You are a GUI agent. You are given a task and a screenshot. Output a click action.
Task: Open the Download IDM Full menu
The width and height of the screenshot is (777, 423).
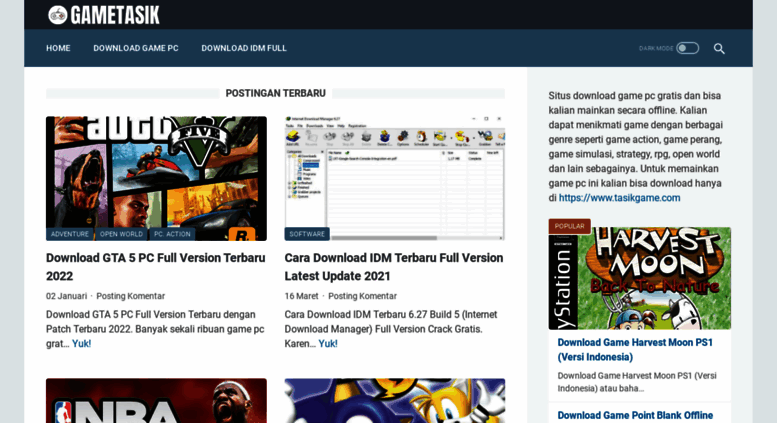click(244, 48)
